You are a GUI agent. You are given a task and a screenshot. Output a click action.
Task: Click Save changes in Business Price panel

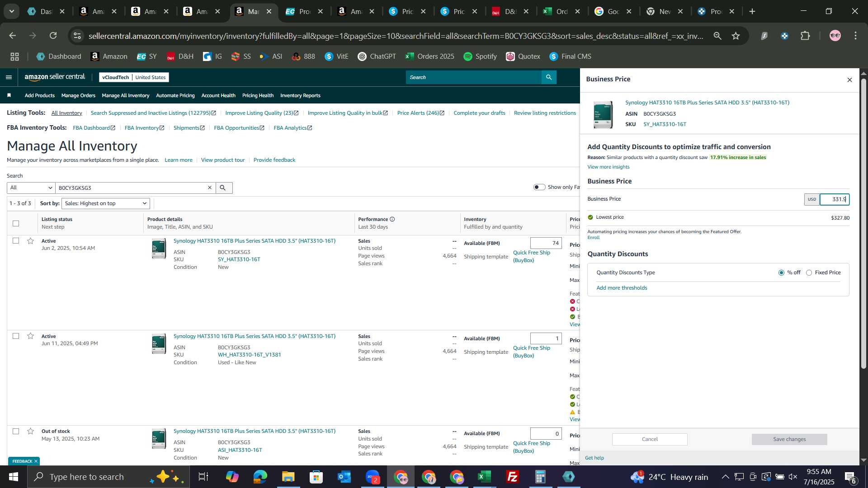[789, 439]
